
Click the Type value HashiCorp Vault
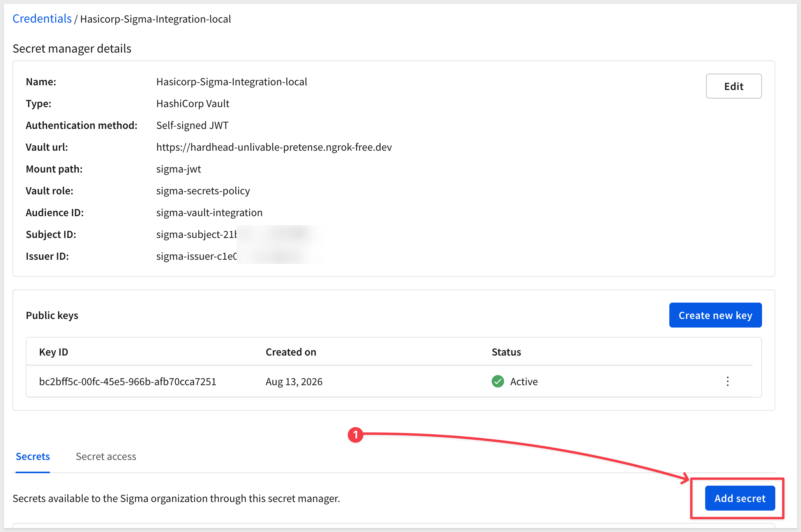[x=192, y=103]
